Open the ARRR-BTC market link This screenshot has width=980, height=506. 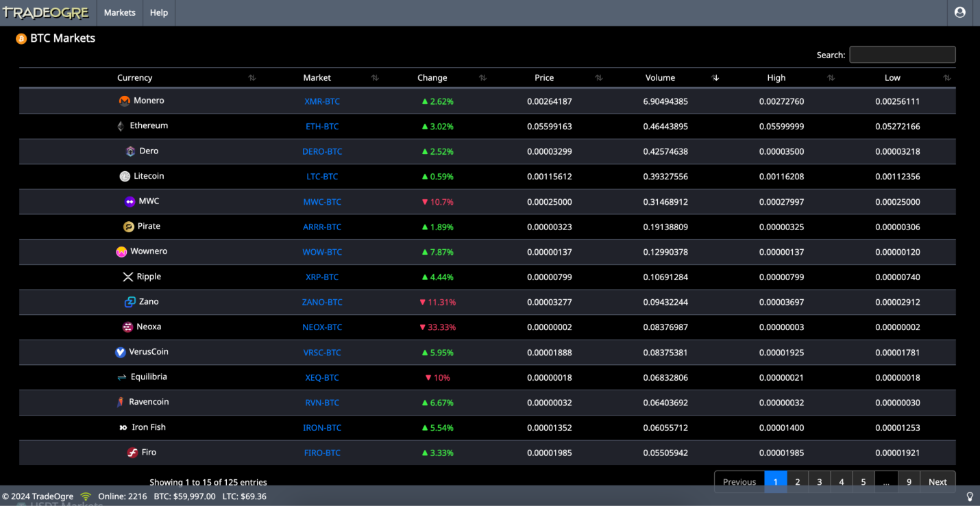point(322,227)
